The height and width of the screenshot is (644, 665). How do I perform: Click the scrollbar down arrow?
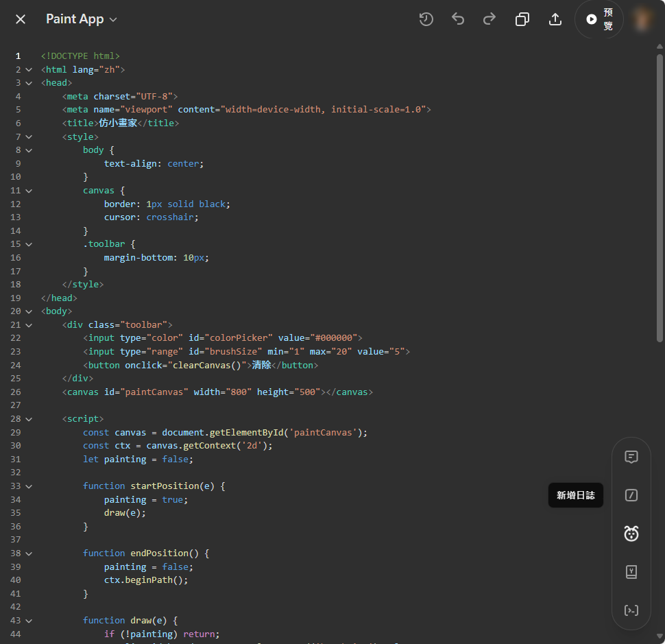(x=660, y=636)
